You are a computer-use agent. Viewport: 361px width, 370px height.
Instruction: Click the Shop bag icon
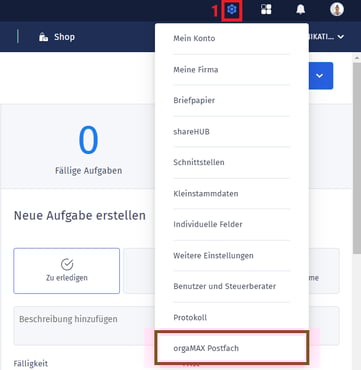click(x=44, y=37)
